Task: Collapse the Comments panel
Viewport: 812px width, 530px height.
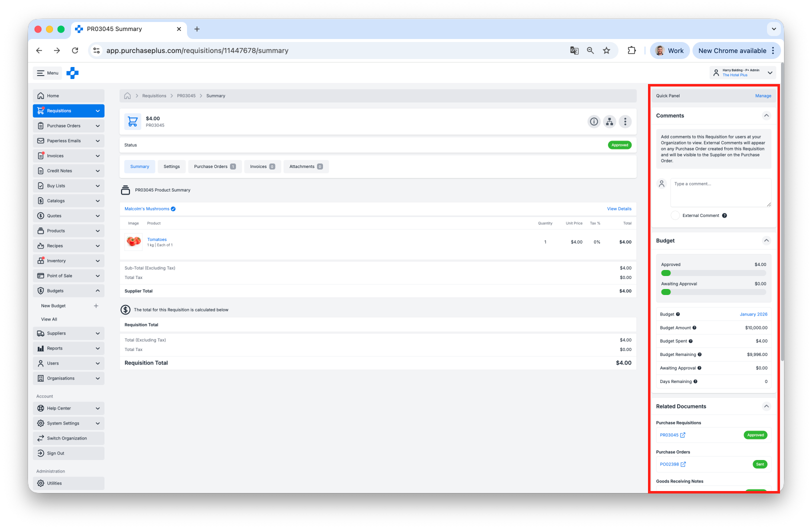Action: click(x=766, y=115)
